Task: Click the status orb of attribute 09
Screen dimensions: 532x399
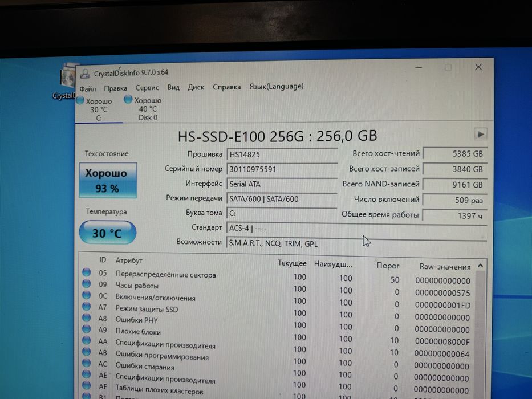Action: pos(87,284)
